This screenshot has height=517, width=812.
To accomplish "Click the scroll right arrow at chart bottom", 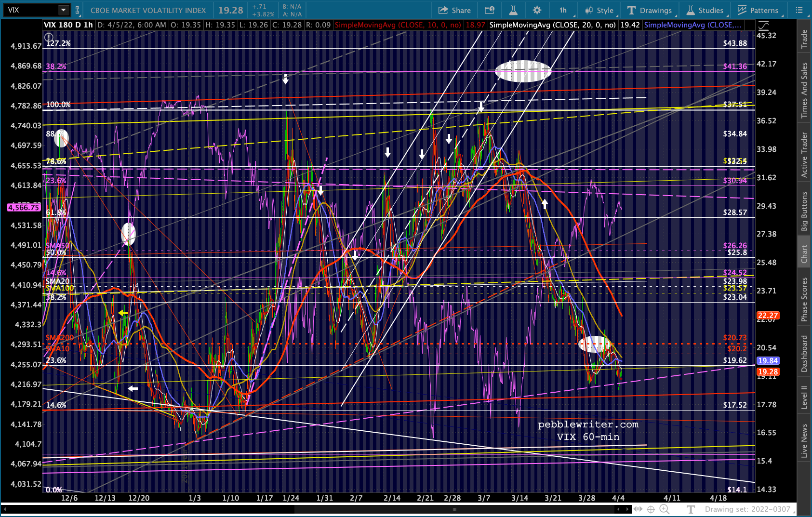I will coord(627,509).
